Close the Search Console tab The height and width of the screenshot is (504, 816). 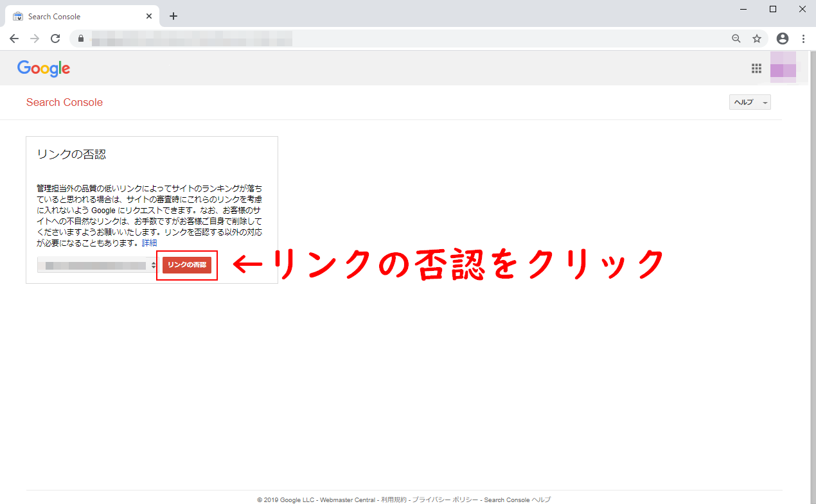click(x=150, y=16)
